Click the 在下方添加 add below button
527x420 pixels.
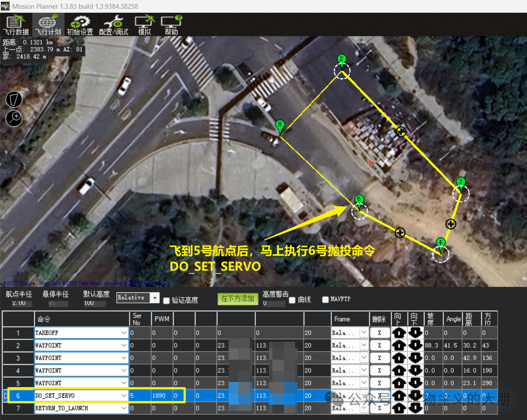tap(237, 299)
